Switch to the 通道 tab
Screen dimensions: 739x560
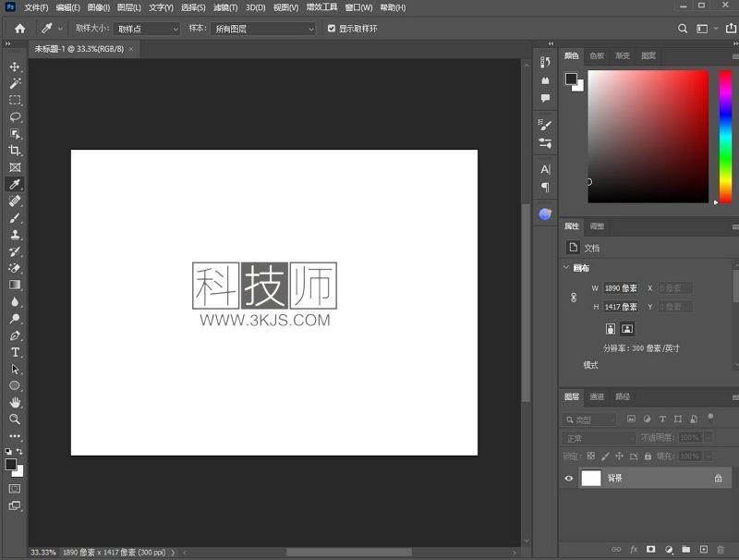[x=597, y=396]
